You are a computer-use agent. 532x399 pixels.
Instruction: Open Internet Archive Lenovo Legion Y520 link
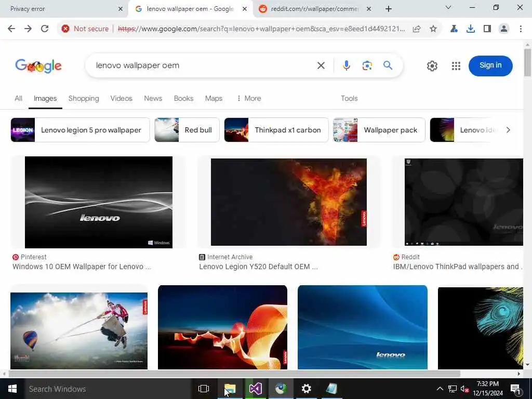tap(258, 267)
